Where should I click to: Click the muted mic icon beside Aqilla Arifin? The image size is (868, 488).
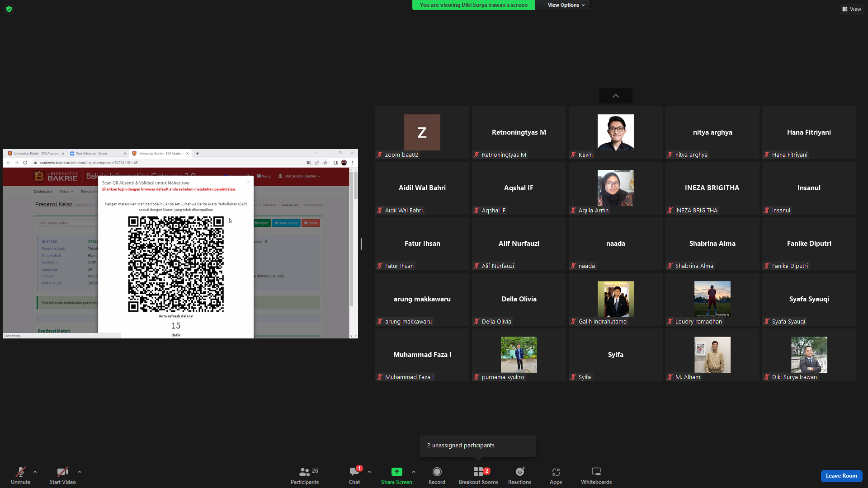pyautogui.click(x=573, y=210)
